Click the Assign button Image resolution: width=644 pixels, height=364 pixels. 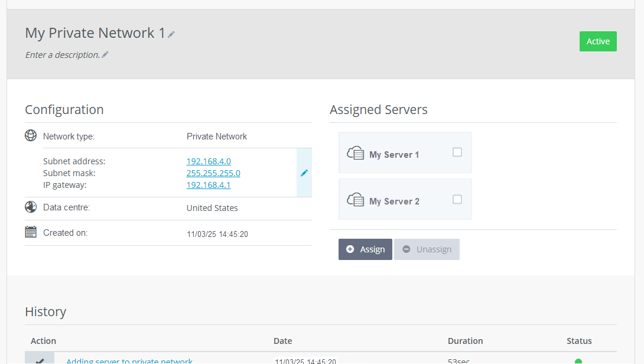(x=365, y=249)
